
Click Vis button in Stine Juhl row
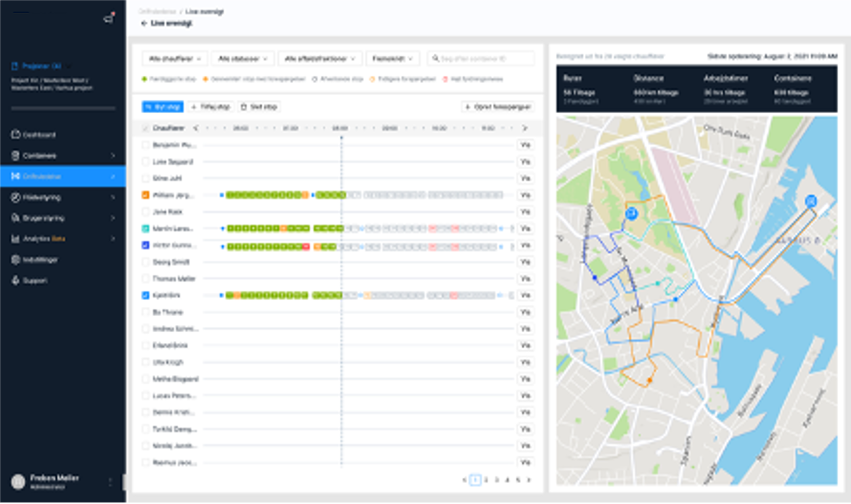[525, 178]
